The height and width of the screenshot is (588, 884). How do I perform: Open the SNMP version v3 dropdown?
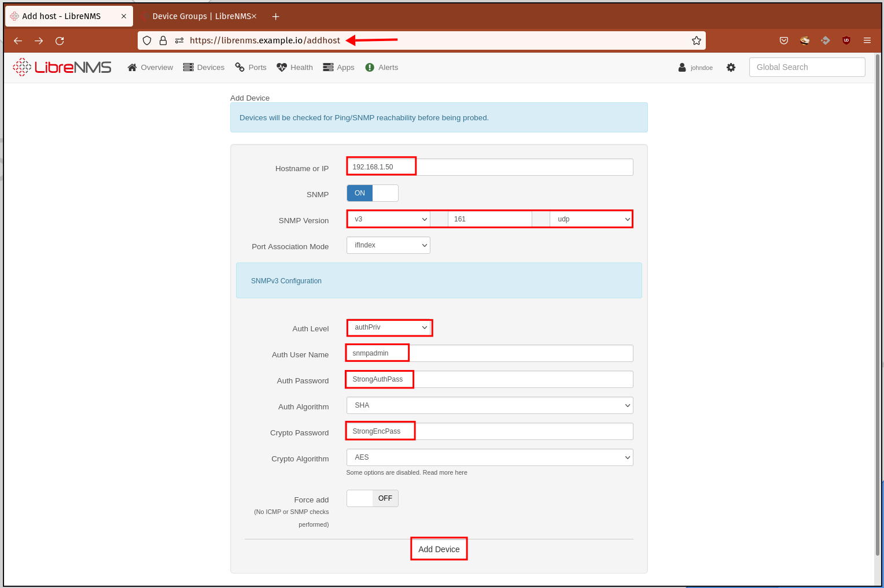[388, 219]
